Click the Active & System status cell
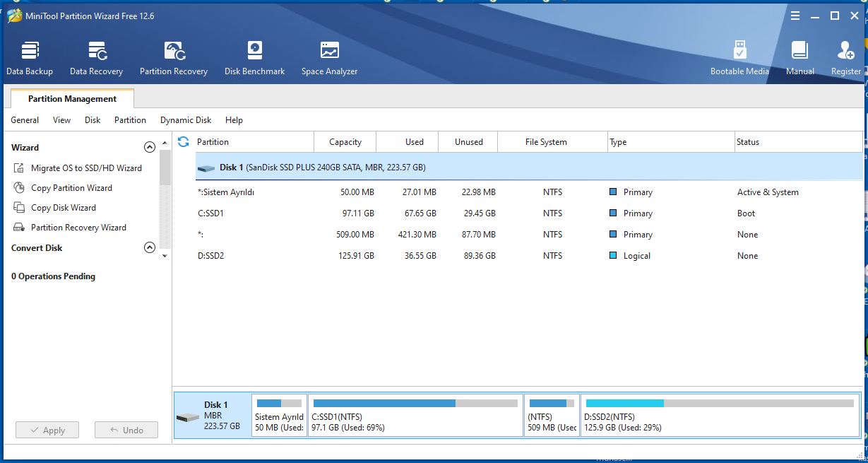Screen dimensions: 868x463 coord(768,192)
